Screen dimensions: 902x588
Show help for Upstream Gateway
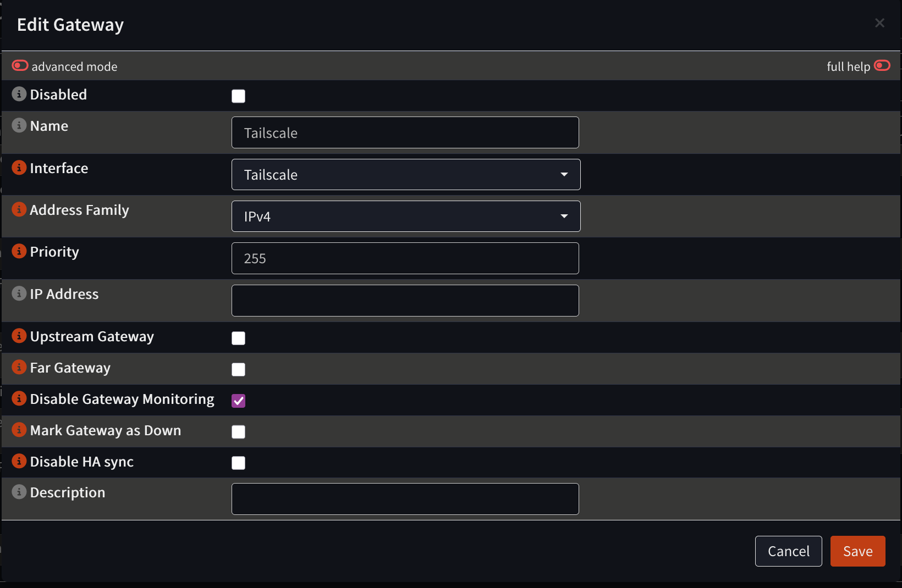pyautogui.click(x=19, y=336)
